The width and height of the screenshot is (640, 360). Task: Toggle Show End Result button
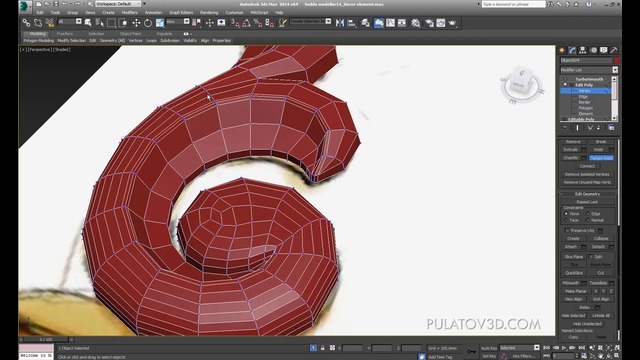point(577,128)
